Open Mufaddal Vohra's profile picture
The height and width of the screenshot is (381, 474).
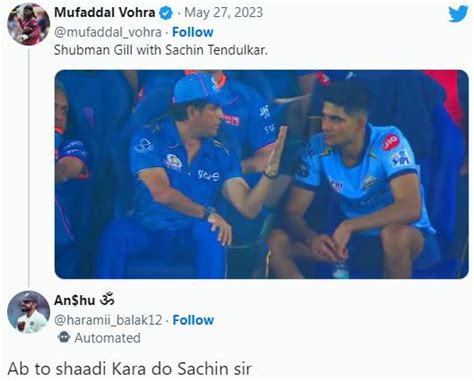click(x=28, y=24)
